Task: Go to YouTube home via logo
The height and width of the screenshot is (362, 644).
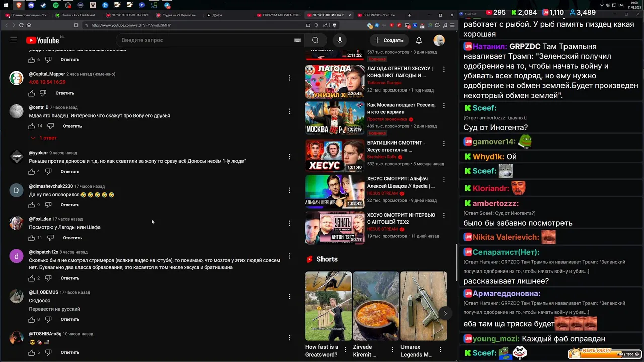Action: tap(43, 40)
